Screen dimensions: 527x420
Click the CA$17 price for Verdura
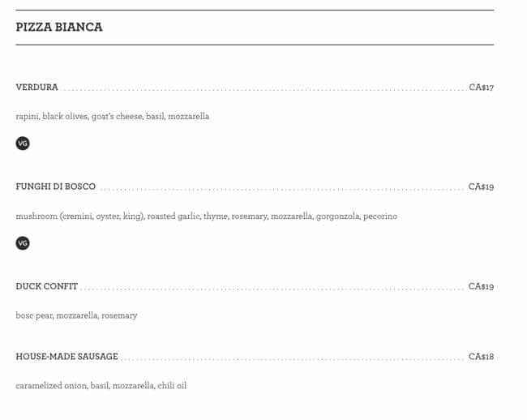coord(481,88)
